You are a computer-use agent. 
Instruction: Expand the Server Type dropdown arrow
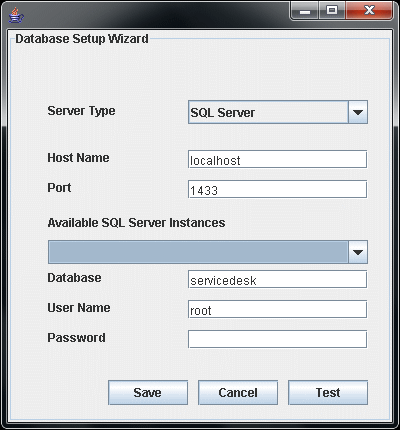pyautogui.click(x=358, y=112)
